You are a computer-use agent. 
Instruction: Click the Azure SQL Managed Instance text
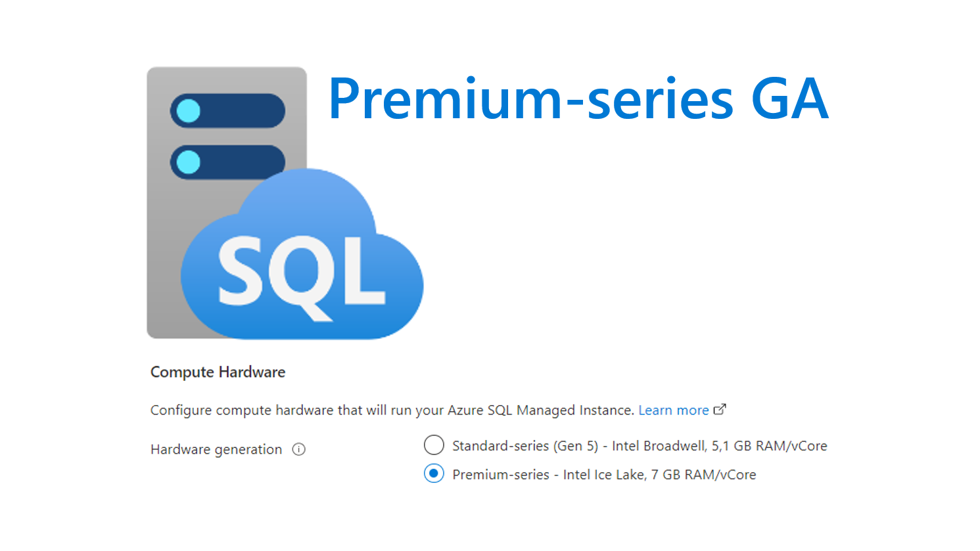click(540, 410)
